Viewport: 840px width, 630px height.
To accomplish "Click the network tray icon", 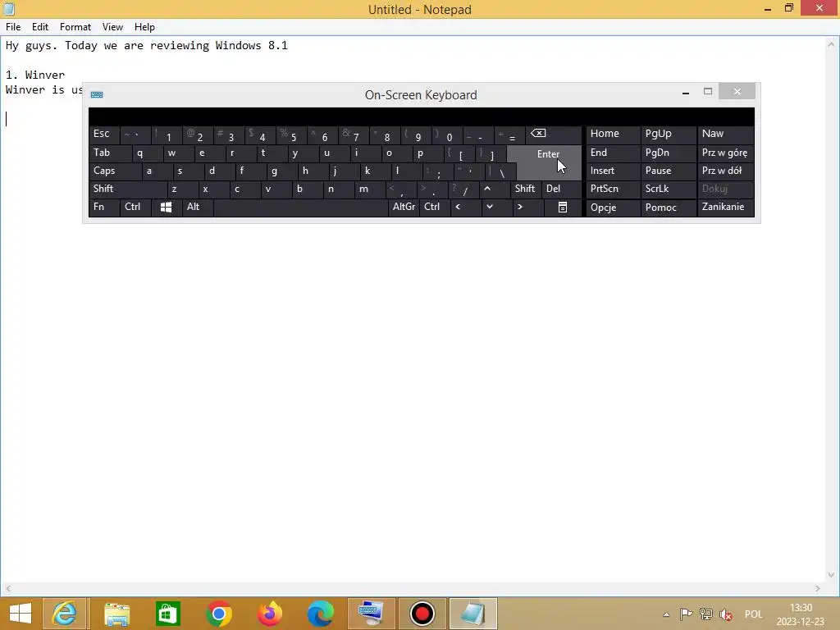I will pyautogui.click(x=706, y=614).
